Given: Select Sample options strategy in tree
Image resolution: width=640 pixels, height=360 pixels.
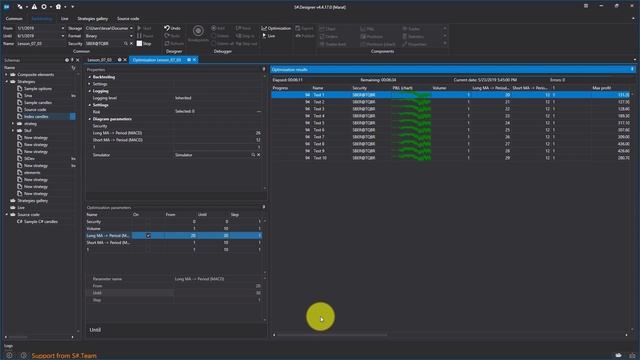Looking at the screenshot, I should [x=38, y=89].
